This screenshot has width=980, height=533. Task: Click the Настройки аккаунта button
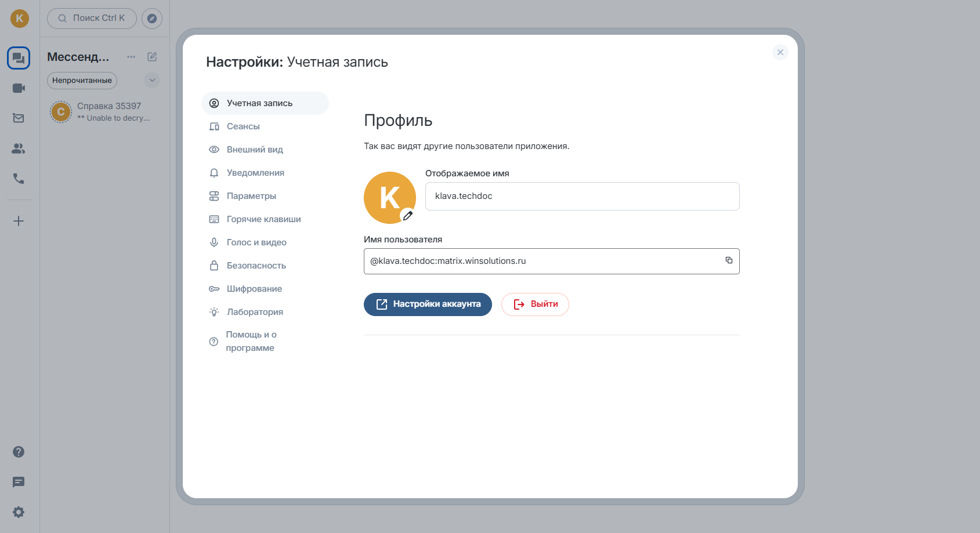point(428,304)
